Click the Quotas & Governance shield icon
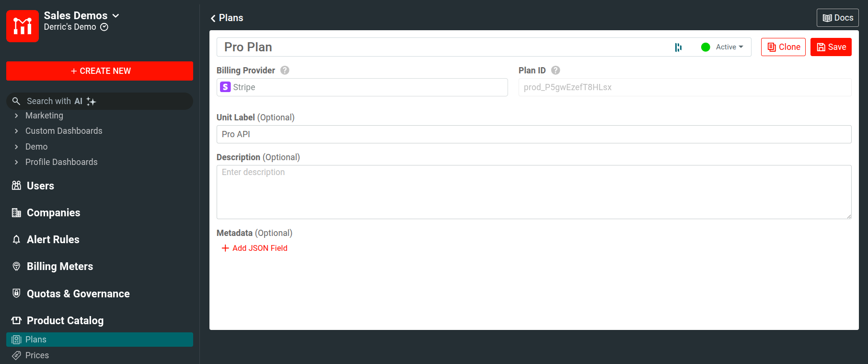 point(17,294)
